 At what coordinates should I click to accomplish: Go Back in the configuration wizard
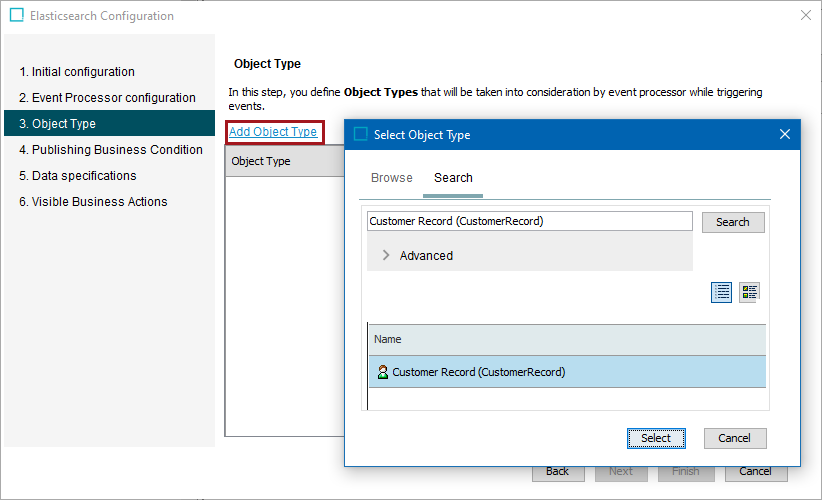(557, 471)
